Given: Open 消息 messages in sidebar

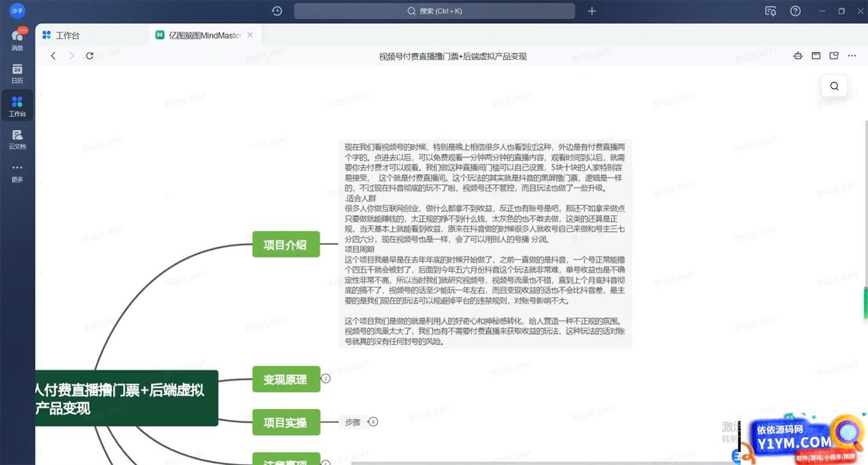Looking at the screenshot, I should pos(17,40).
